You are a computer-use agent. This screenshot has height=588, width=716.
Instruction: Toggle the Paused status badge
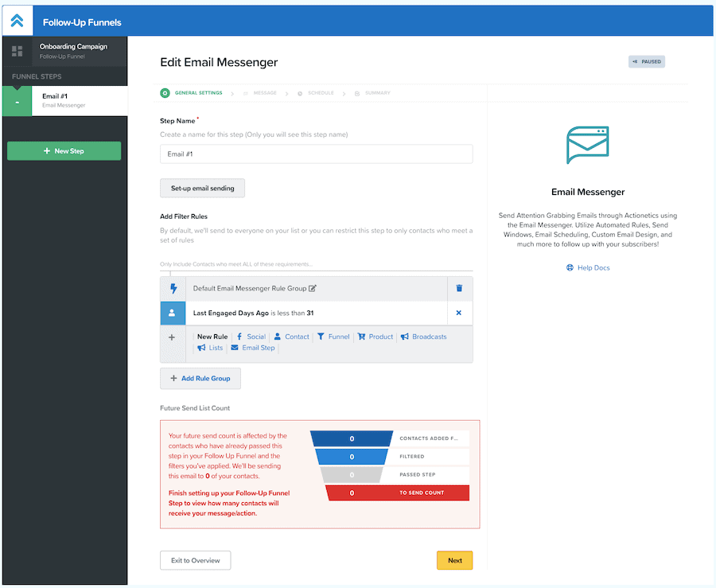tap(647, 61)
